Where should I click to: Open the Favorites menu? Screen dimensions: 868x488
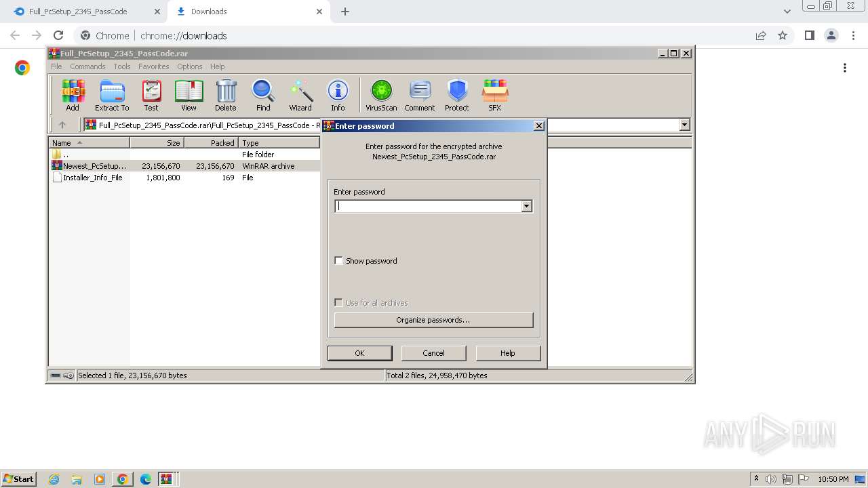(154, 66)
